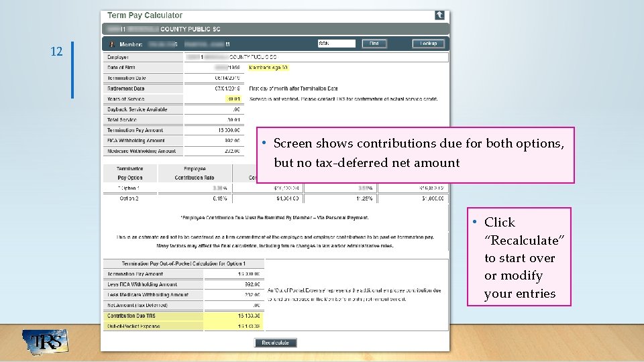This screenshot has width=644, height=362.
Task: Click the Less Medicare Withholding Amount label
Action: coord(148,295)
